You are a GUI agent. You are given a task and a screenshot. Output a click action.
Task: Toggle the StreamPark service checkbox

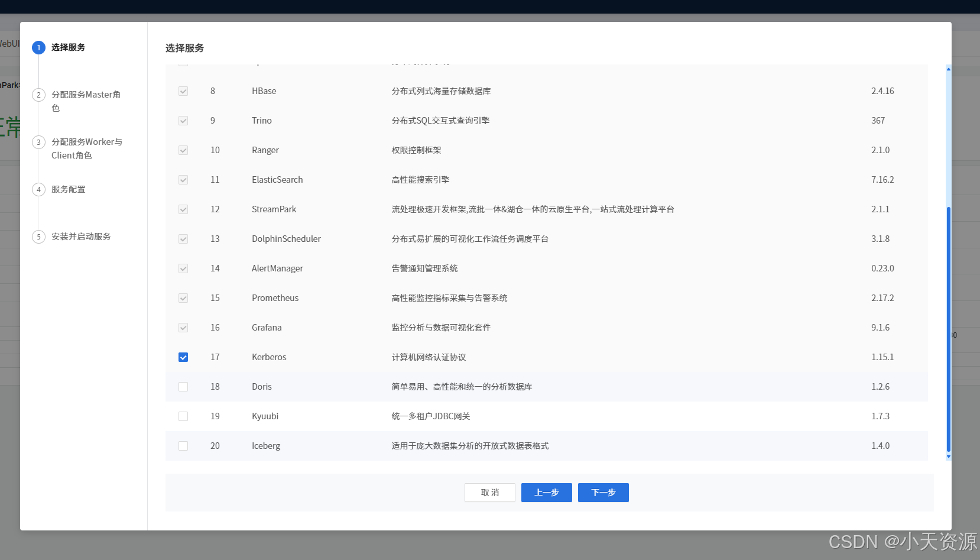coord(183,209)
